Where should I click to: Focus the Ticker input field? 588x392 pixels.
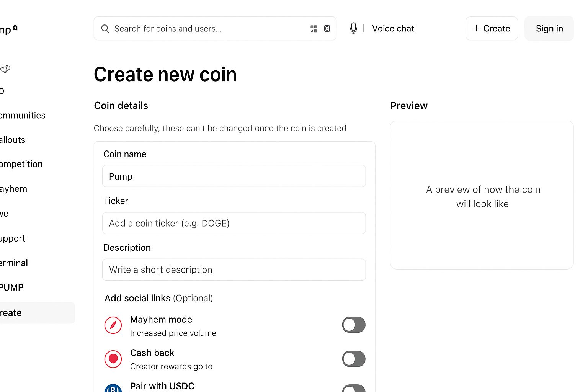[234, 223]
